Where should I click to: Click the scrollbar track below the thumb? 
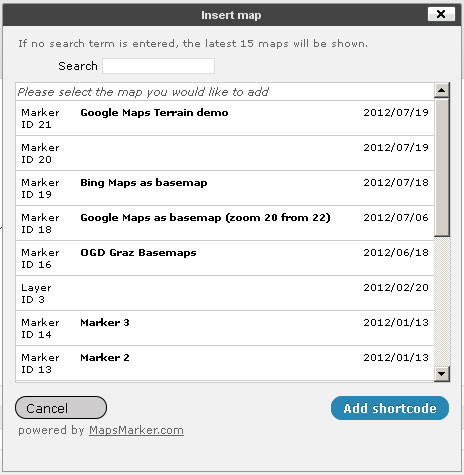click(x=442, y=301)
